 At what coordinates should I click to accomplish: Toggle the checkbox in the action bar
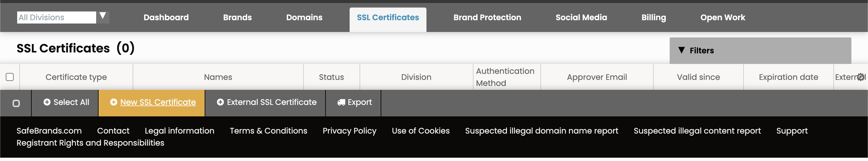pyautogui.click(x=16, y=103)
